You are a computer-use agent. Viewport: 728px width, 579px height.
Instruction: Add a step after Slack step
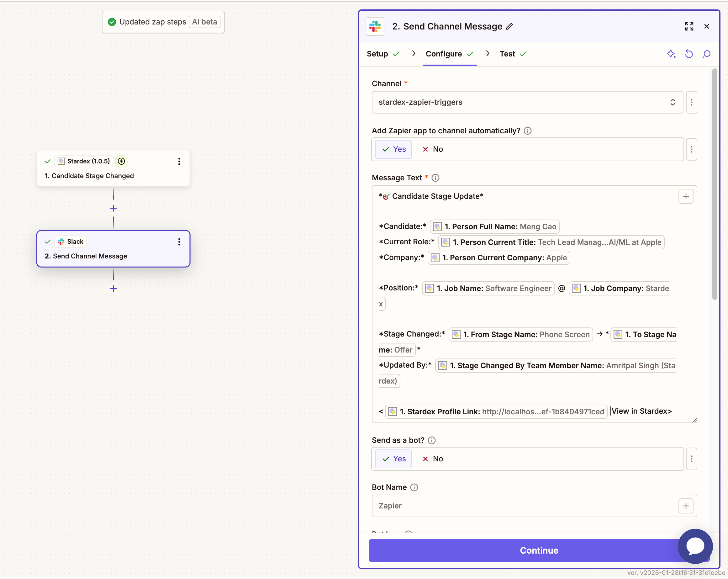click(113, 289)
